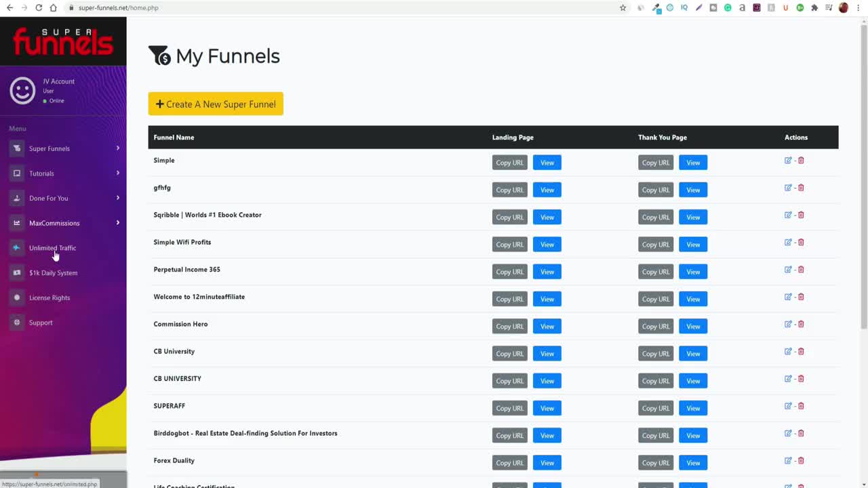The image size is (868, 488).
Task: Click the browser address bar
Action: (339, 8)
